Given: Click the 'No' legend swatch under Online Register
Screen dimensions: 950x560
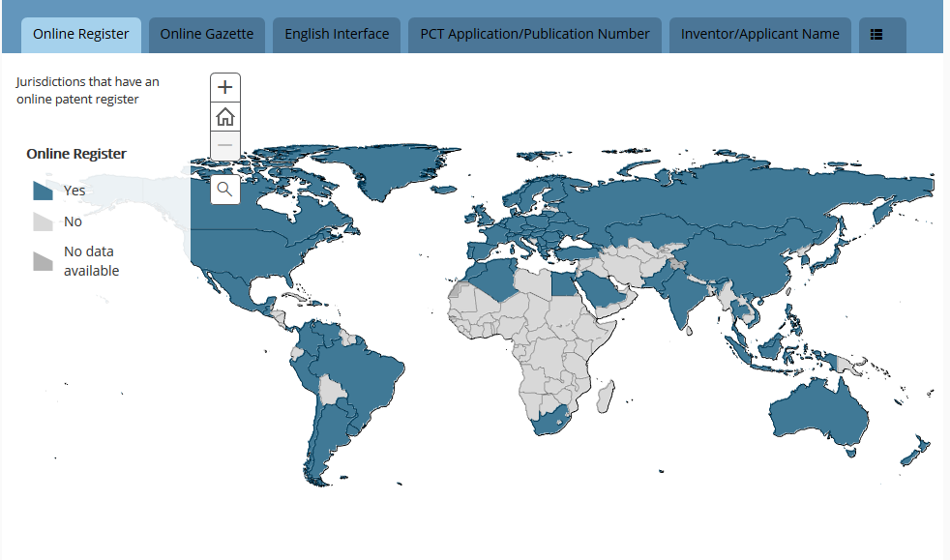Looking at the screenshot, I should [x=43, y=221].
